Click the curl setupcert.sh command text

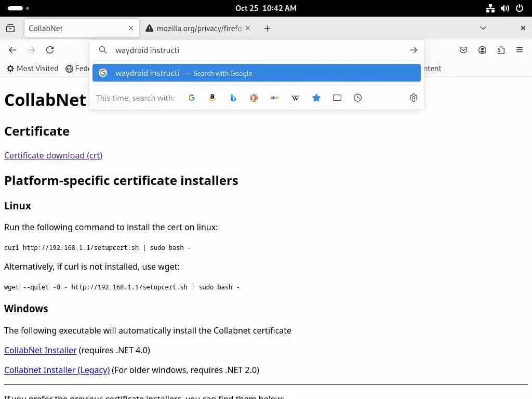tap(97, 248)
